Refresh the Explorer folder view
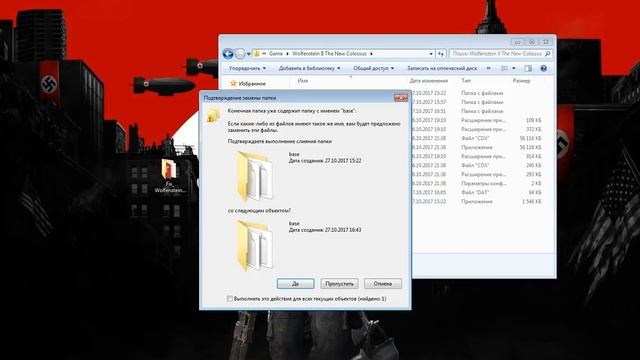Viewport: 640px width, 360px height. tap(441, 53)
